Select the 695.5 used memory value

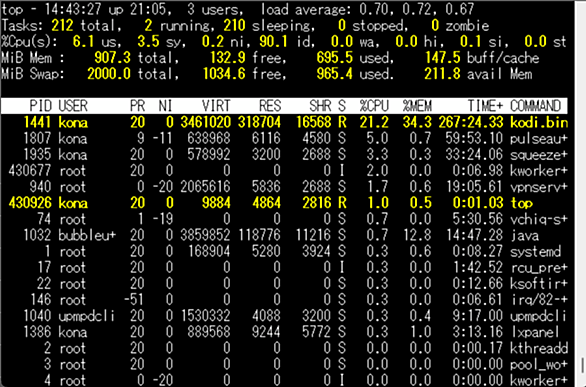click(x=335, y=58)
